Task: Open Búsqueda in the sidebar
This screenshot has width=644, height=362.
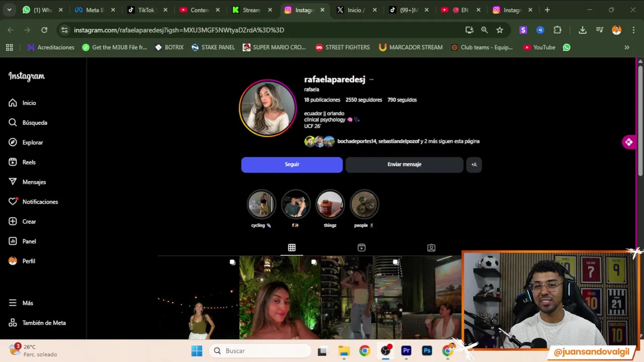Action: [x=28, y=123]
